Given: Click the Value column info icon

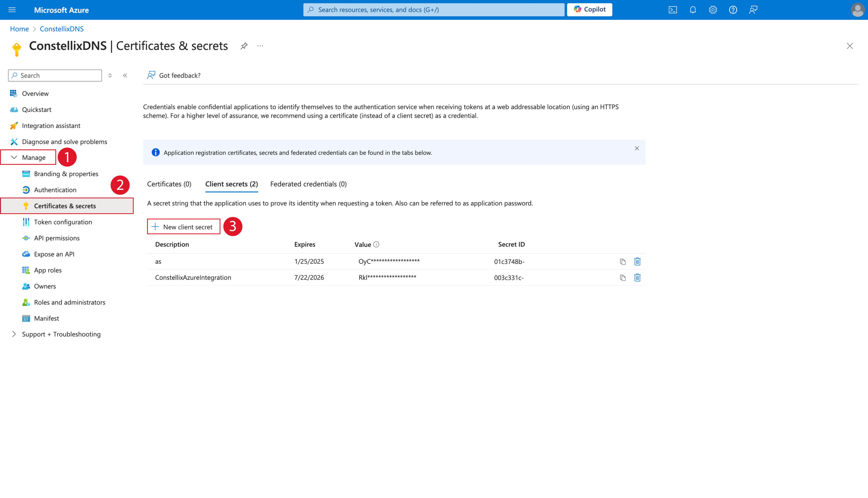Looking at the screenshot, I should [376, 245].
